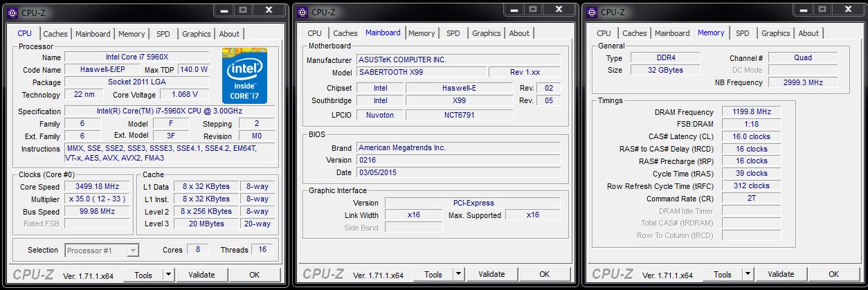Image resolution: width=868 pixels, height=290 pixels.
Task: Click Validate button in right window
Action: pos(781,275)
